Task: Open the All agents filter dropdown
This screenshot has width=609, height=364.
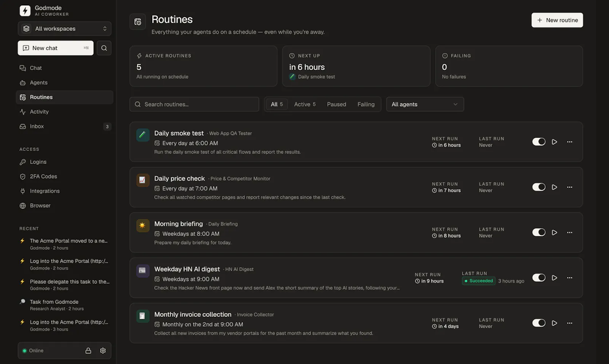Action: [x=425, y=104]
